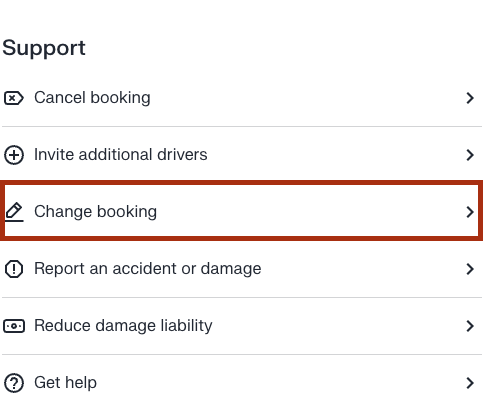Open the Change booking text label
Screen dimensions: 484x412
pyautogui.click(x=96, y=212)
